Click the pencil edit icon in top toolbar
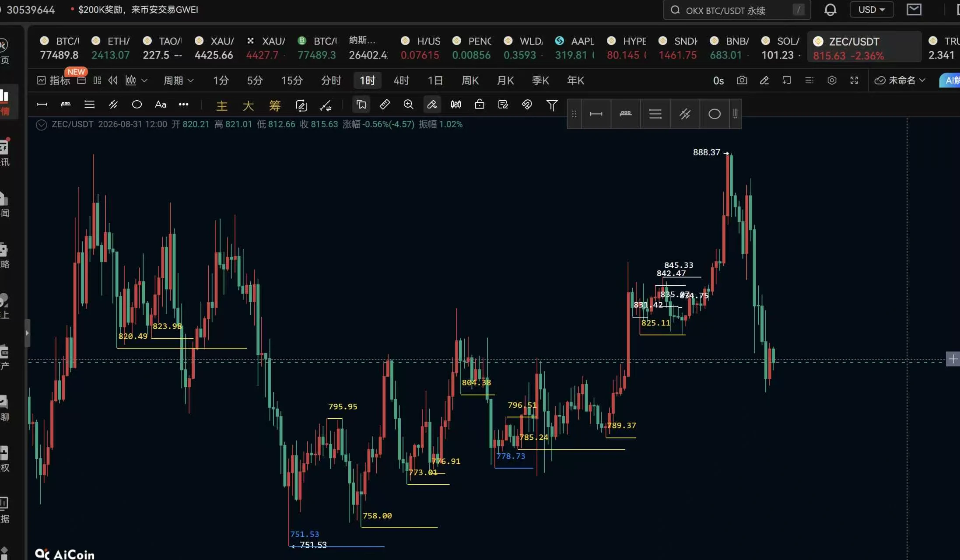 tap(764, 80)
